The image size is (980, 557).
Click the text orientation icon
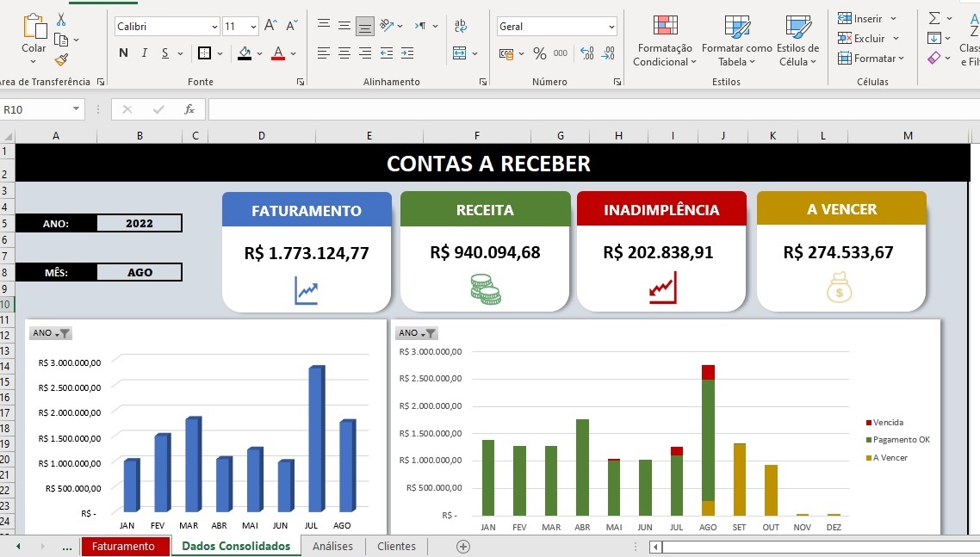coord(387,26)
